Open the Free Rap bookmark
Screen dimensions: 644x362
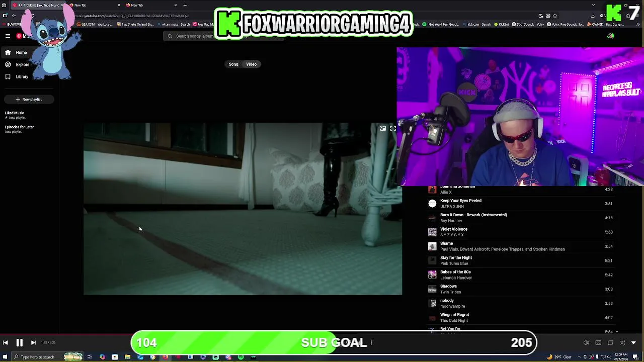click(204, 24)
